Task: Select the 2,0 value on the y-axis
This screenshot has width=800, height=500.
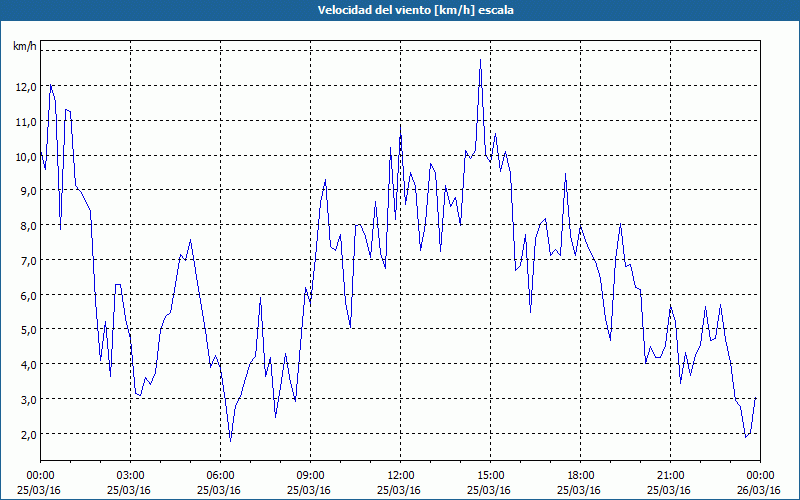Action: [x=28, y=434]
